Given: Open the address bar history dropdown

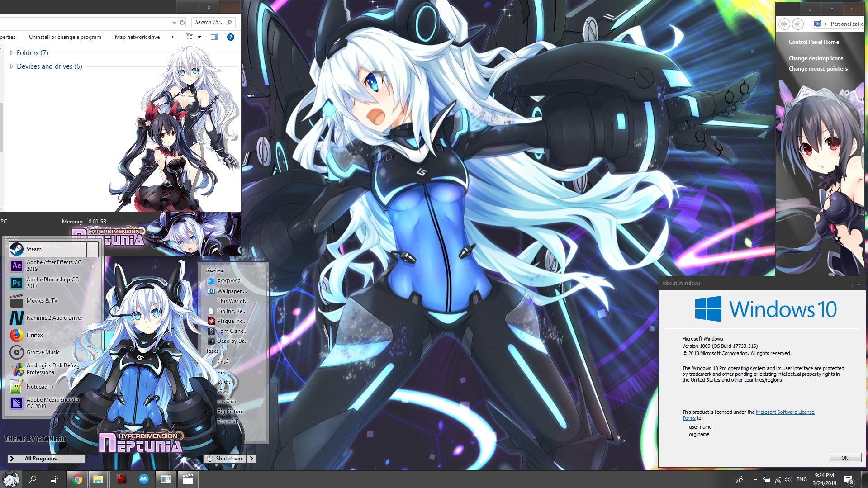Looking at the screenshot, I should [x=175, y=22].
